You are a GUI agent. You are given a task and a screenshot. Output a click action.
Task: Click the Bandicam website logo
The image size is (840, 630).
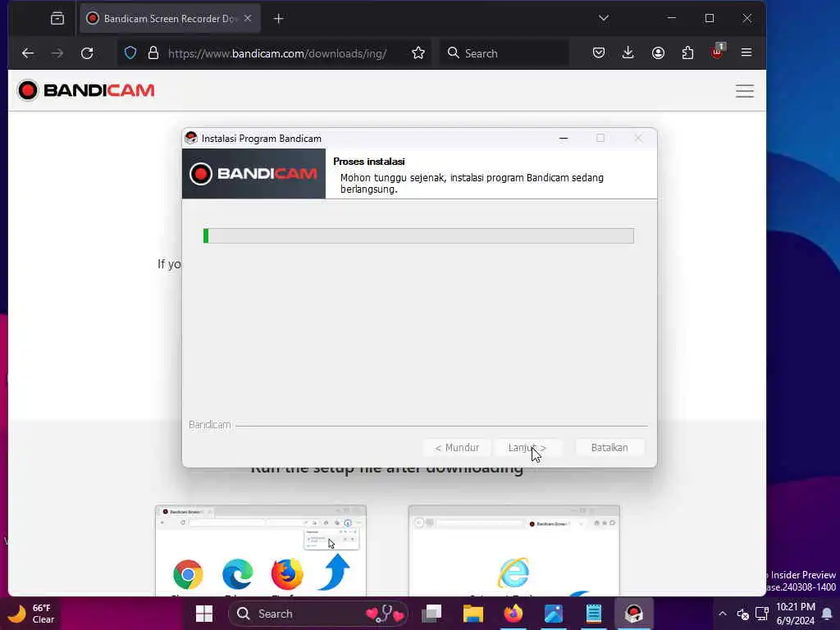[85, 90]
